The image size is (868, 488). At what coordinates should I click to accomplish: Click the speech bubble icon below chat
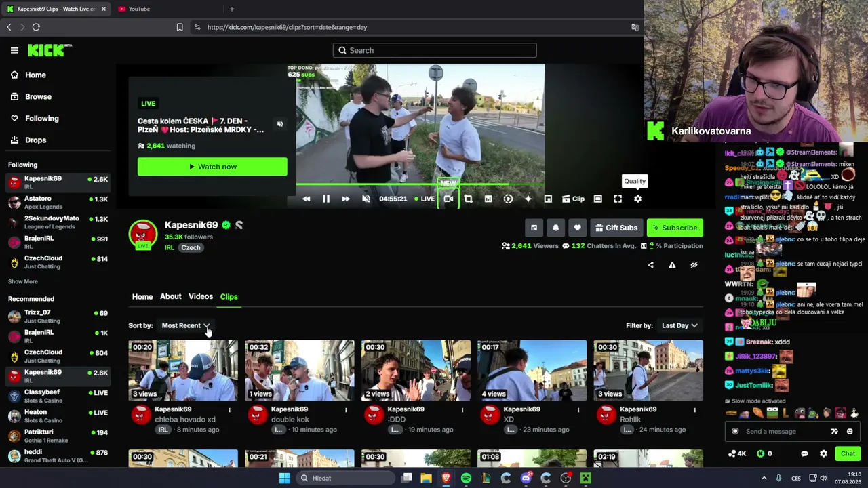pyautogui.click(x=804, y=454)
